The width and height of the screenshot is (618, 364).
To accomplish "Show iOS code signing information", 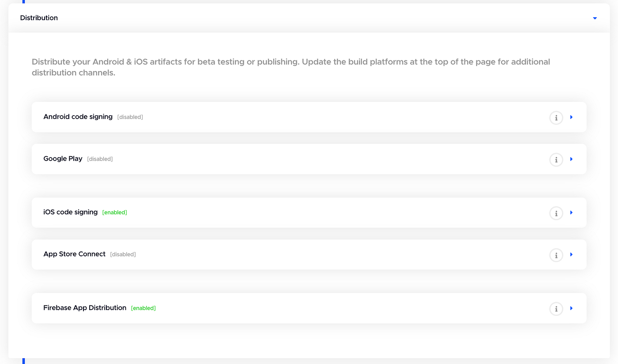I will [x=556, y=213].
